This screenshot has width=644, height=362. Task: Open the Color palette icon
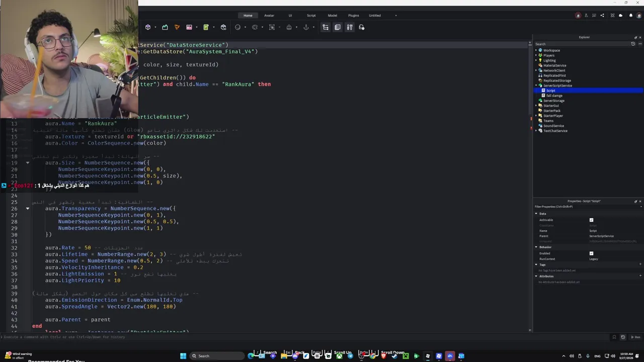tap(254, 27)
